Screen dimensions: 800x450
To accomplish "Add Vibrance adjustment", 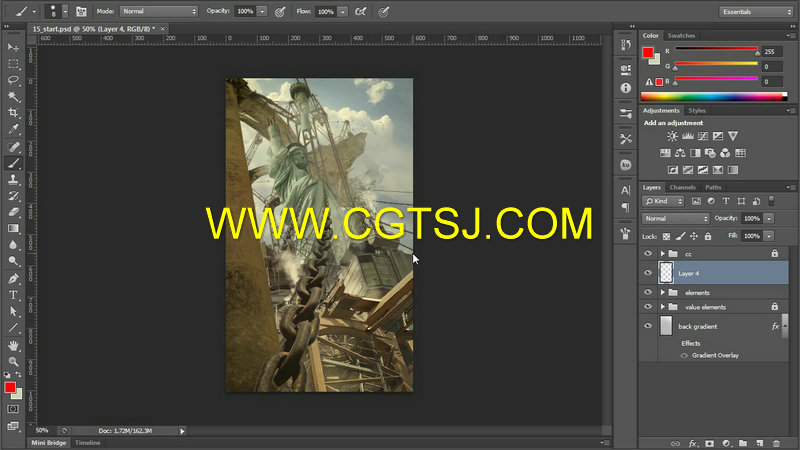I will (733, 136).
